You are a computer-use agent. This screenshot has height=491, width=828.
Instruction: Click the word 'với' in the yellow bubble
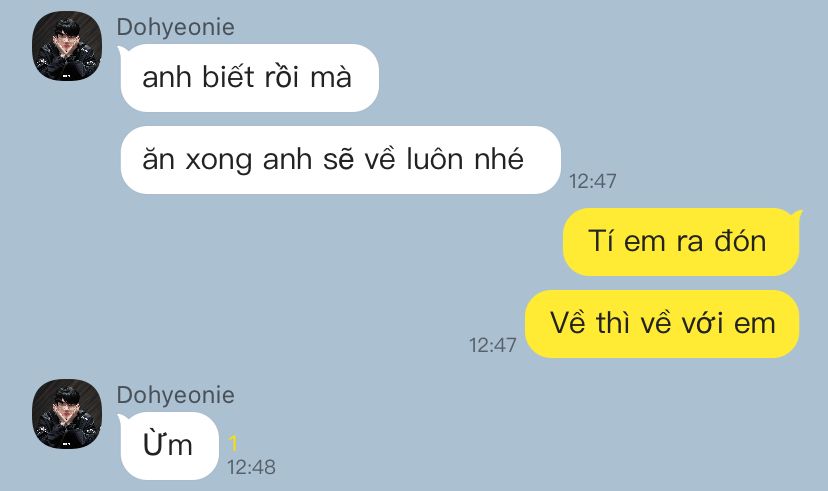coord(702,323)
